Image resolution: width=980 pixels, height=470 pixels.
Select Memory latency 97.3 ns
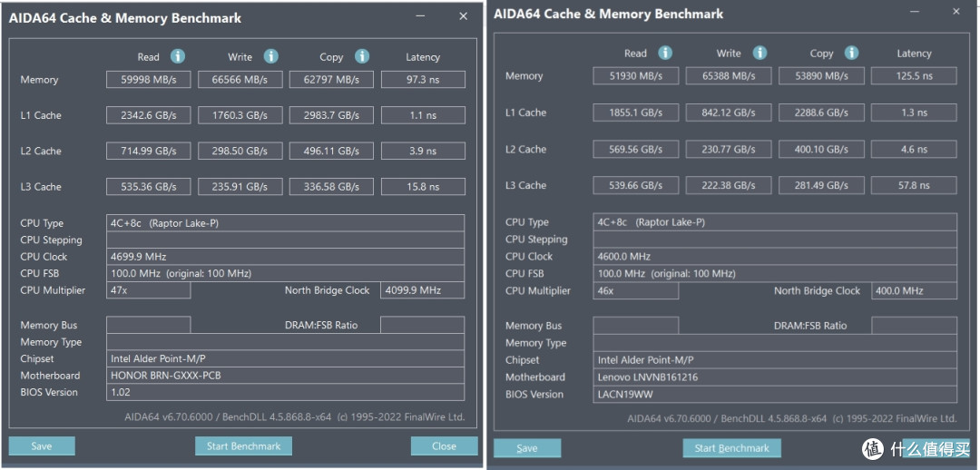(423, 80)
